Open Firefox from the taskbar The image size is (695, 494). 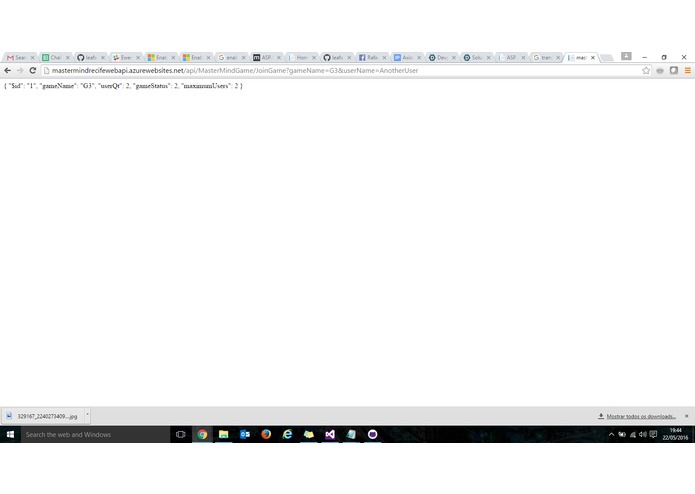266,434
